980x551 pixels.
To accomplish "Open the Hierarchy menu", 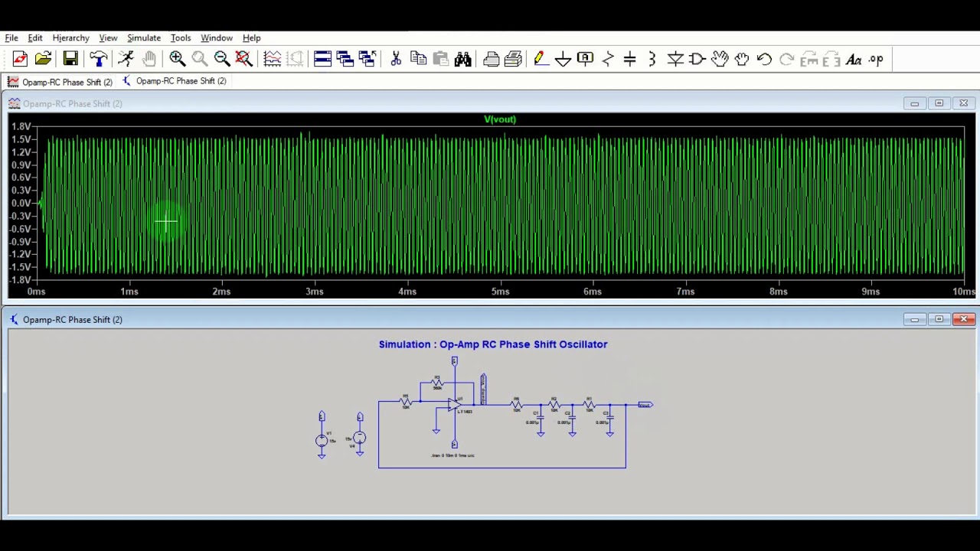I will (70, 37).
